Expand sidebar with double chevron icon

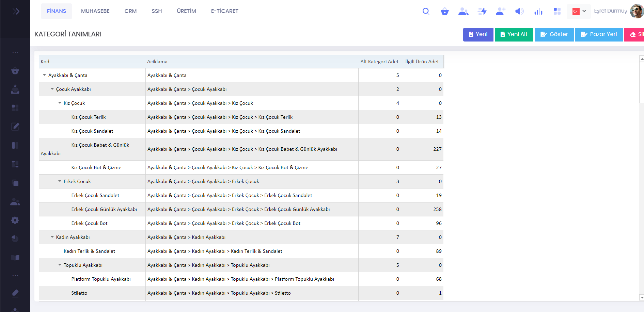pos(16,12)
